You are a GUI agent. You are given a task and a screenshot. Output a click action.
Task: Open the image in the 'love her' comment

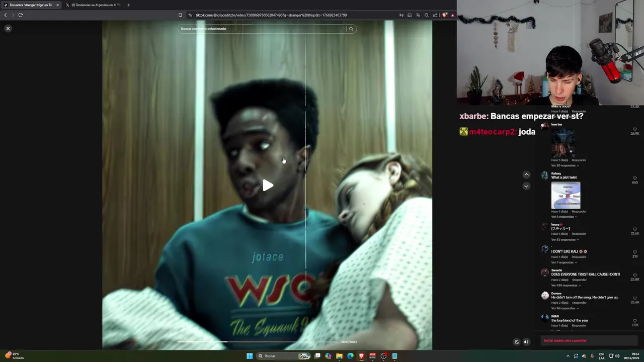coord(562,143)
